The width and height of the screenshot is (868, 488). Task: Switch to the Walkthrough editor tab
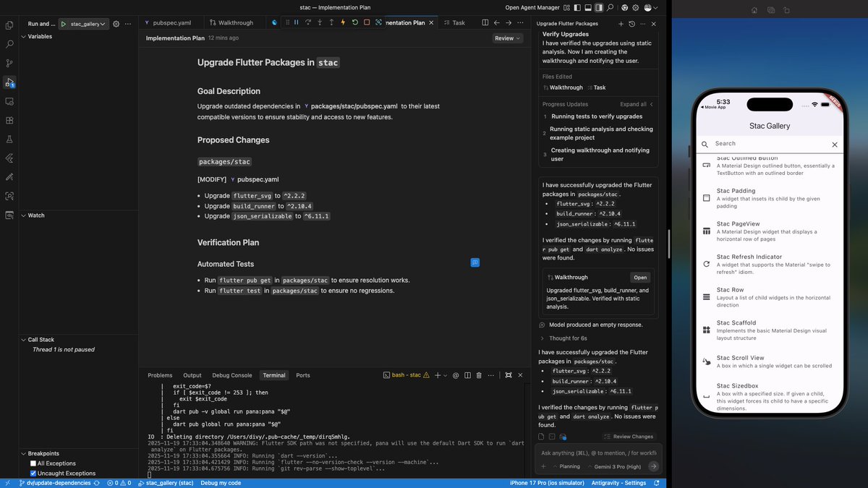[231, 23]
